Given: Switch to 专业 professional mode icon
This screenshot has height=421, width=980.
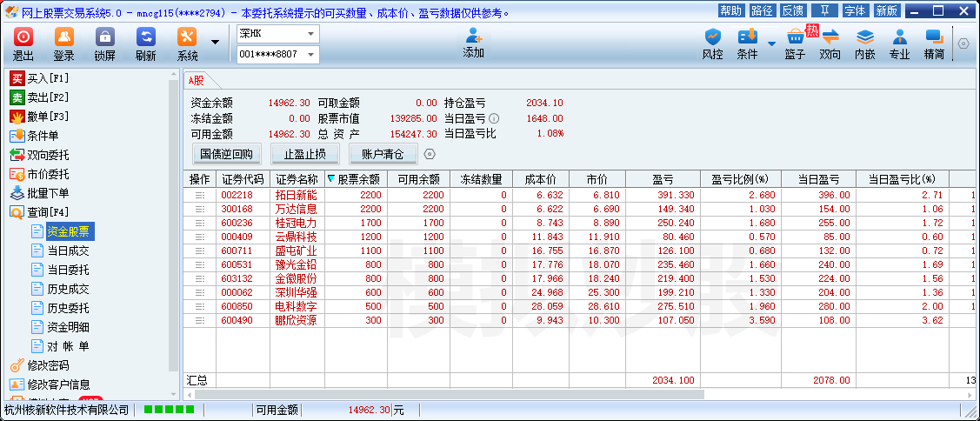Looking at the screenshot, I should (899, 43).
